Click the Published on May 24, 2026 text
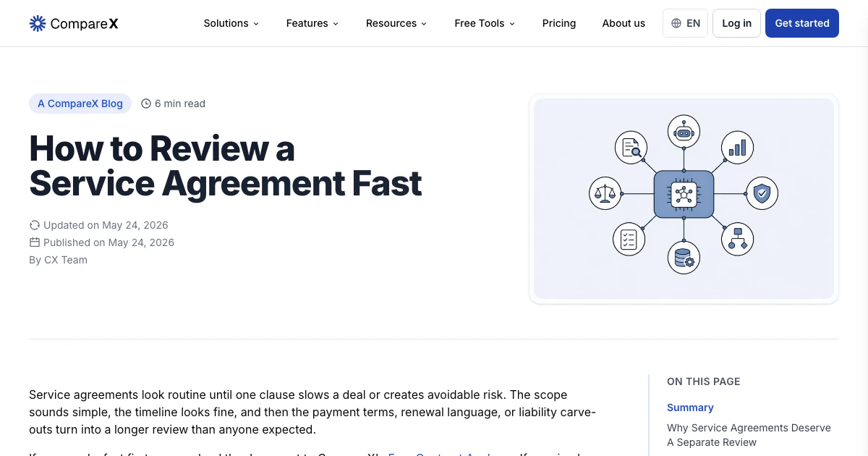 pyautogui.click(x=109, y=242)
